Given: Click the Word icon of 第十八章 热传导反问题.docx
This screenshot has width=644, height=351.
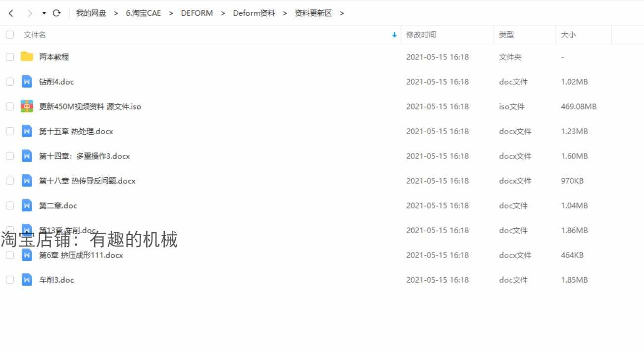Looking at the screenshot, I should tap(27, 181).
